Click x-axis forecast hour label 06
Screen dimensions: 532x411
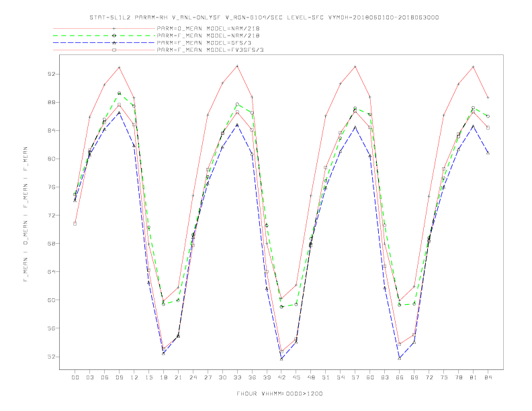pyautogui.click(x=105, y=377)
